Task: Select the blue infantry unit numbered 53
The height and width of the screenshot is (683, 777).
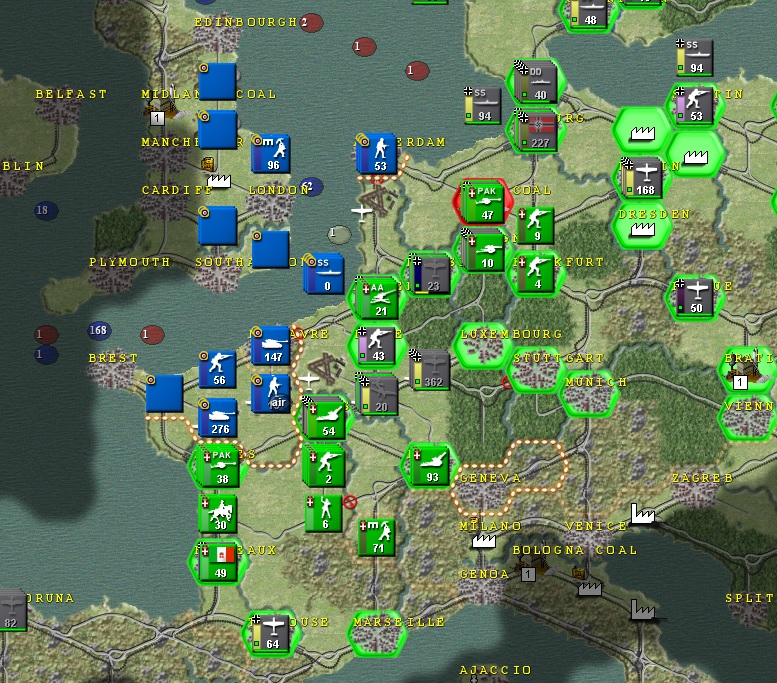Action: point(377,154)
